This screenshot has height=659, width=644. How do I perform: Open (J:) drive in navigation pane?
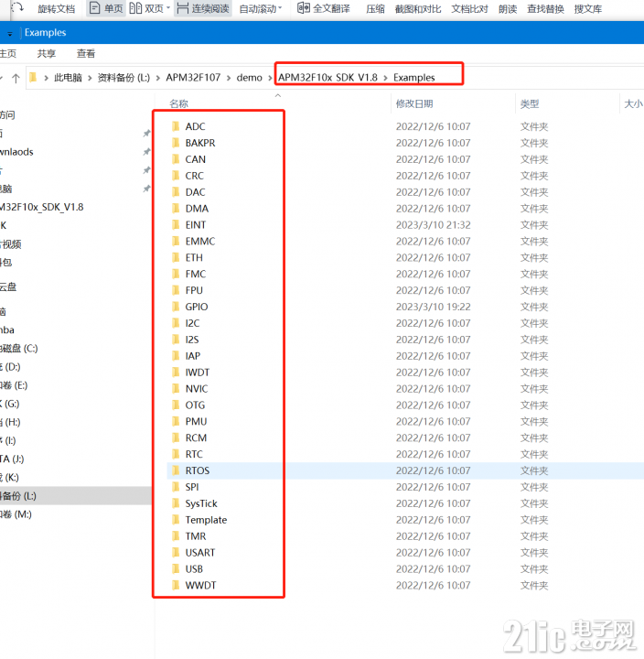(12, 459)
